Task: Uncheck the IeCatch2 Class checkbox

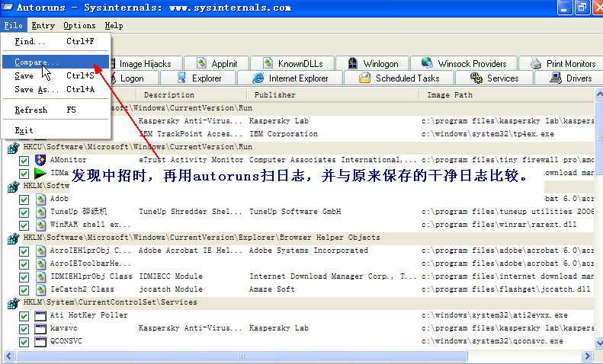Action: coord(24,290)
